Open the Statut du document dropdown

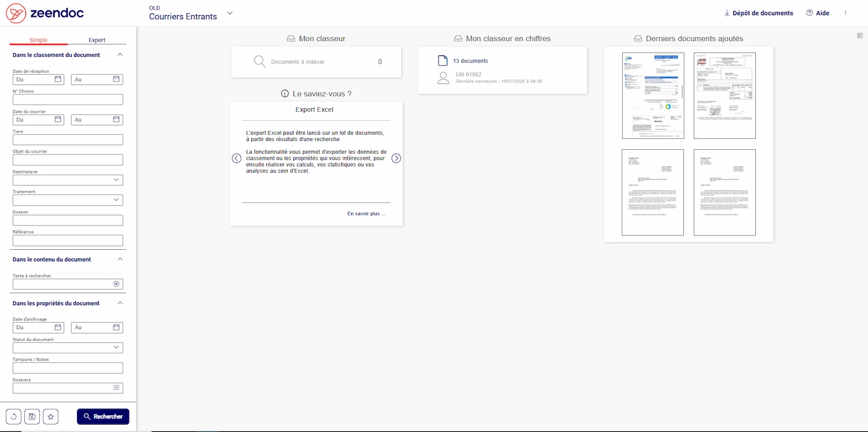click(x=68, y=348)
